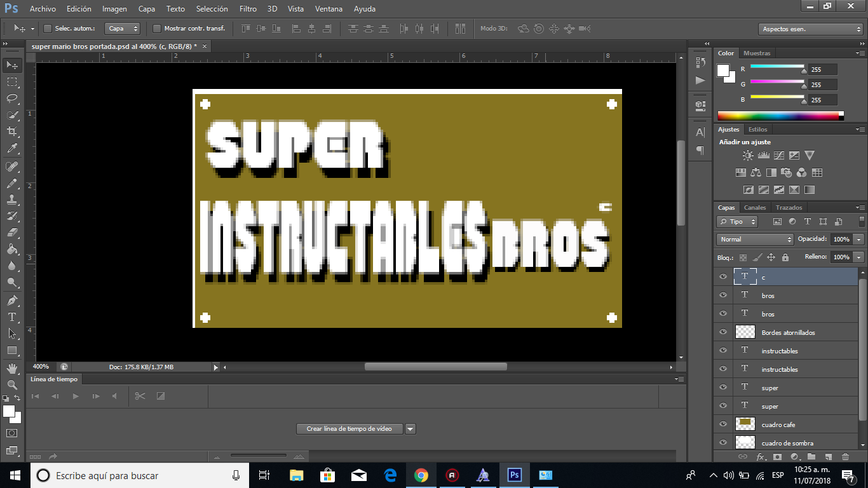Hide the Bordes atornillados layer

[722, 332]
